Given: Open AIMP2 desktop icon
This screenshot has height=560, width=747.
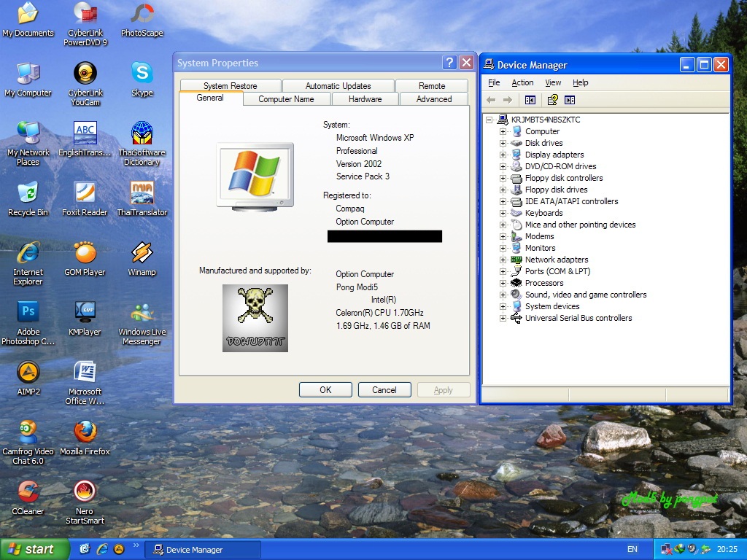Looking at the screenshot, I should (28, 378).
